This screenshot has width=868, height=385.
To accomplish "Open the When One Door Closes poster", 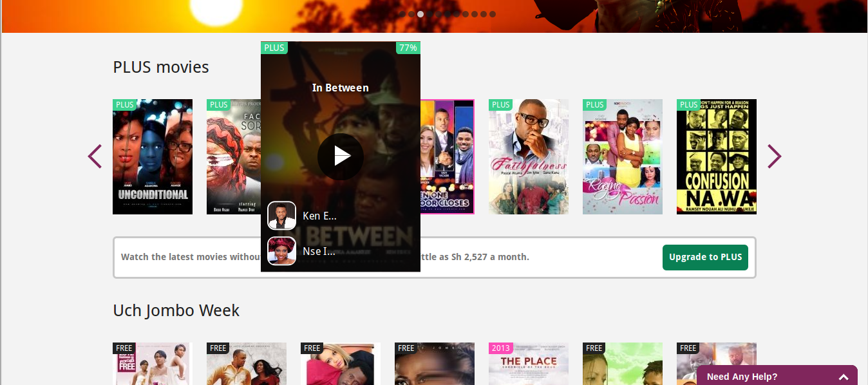I will (448, 156).
